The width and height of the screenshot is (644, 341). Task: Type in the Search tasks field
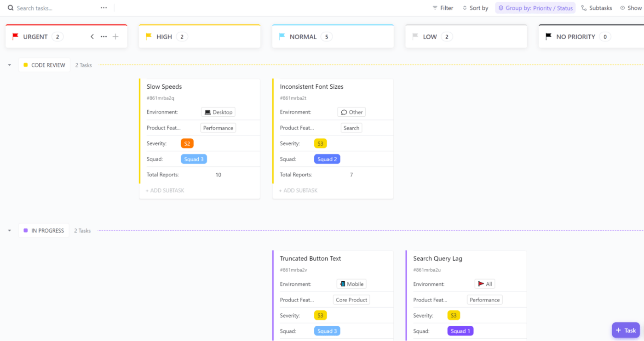(x=55, y=8)
